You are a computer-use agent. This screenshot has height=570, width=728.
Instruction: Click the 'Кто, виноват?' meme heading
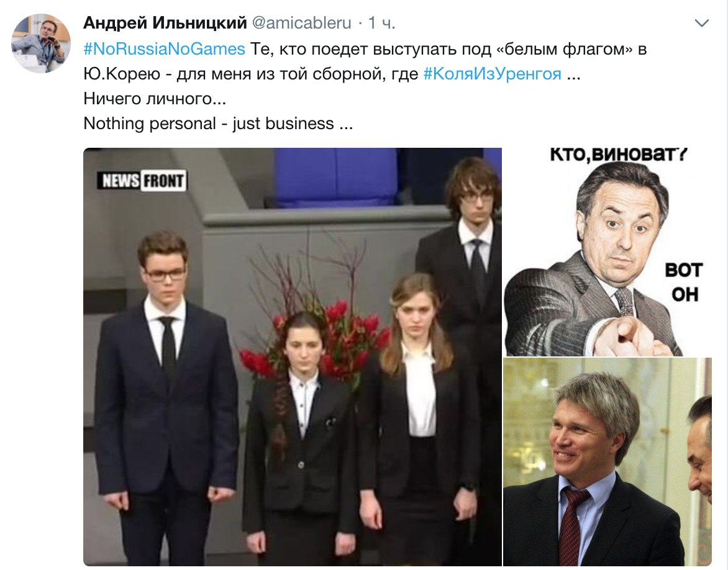[x=618, y=155]
